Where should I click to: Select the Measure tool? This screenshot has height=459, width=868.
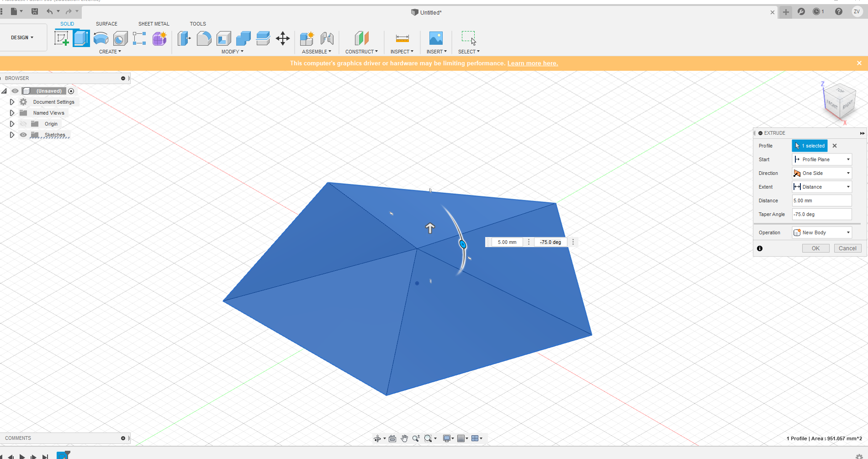(x=402, y=38)
